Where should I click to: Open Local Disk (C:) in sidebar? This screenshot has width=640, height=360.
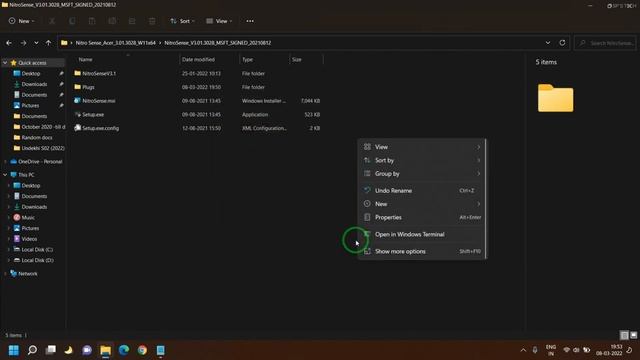[37, 249]
